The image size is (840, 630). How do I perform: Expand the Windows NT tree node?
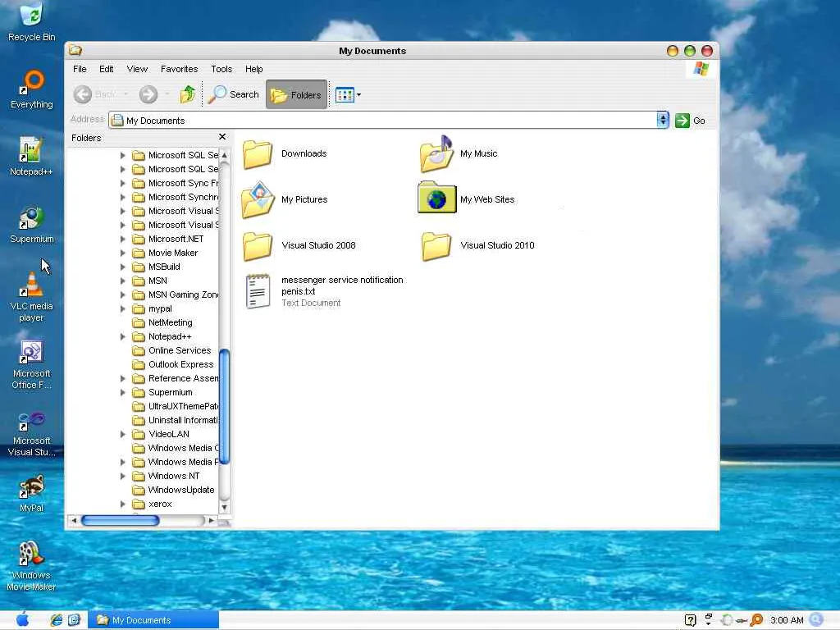pyautogui.click(x=123, y=476)
